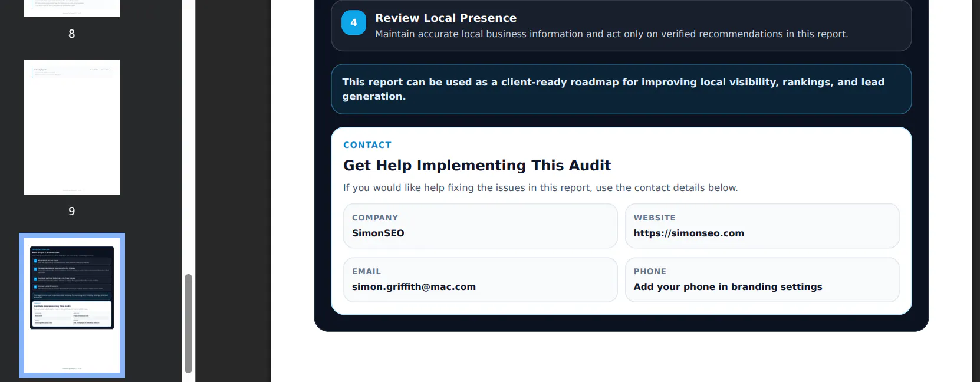Select the 'Review Local Presence' heading
980x382 pixels.
coord(446,18)
